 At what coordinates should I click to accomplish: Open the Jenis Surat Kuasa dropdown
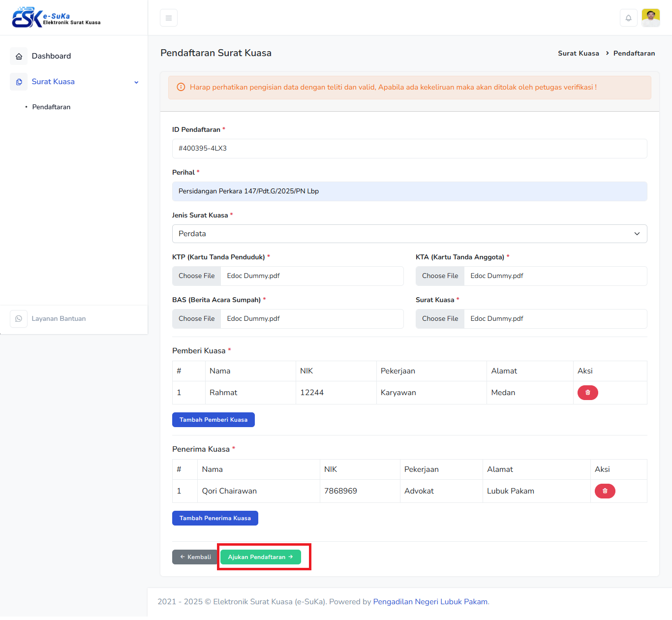[409, 234]
